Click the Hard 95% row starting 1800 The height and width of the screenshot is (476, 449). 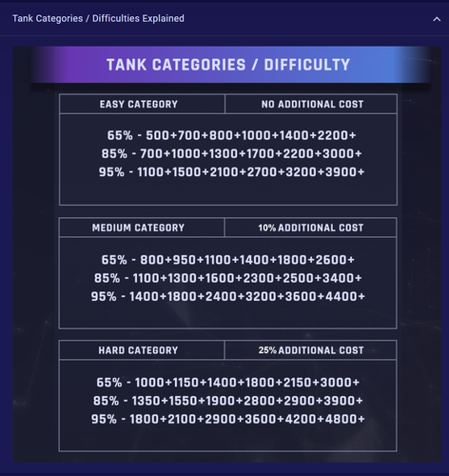(x=227, y=419)
